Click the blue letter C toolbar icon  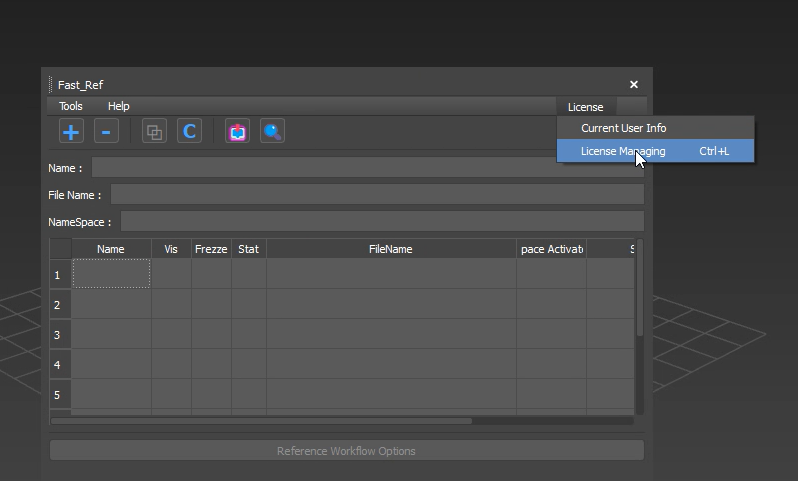(189, 131)
